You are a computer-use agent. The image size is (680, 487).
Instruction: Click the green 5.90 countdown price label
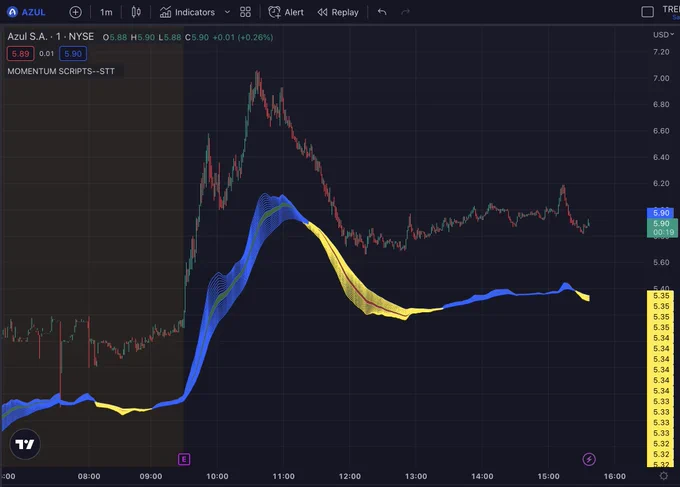[662, 228]
